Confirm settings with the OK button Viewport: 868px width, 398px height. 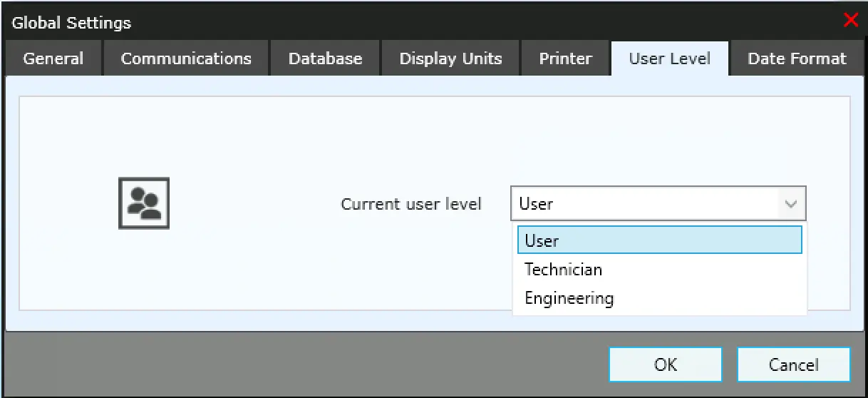point(665,364)
